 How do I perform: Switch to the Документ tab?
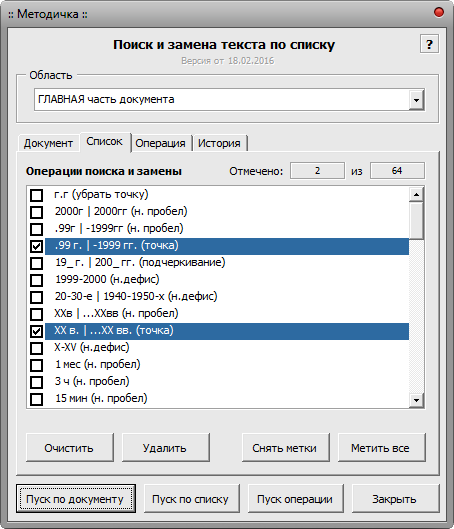pos(48,143)
